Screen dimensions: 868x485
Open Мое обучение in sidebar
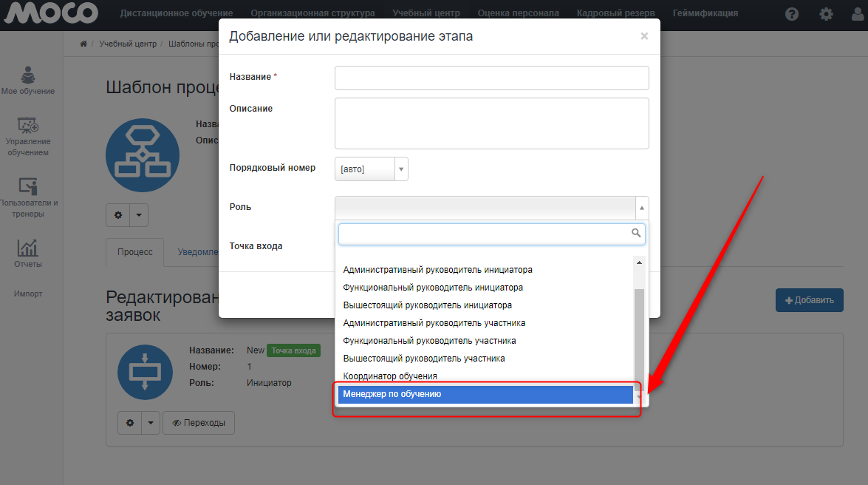27,81
